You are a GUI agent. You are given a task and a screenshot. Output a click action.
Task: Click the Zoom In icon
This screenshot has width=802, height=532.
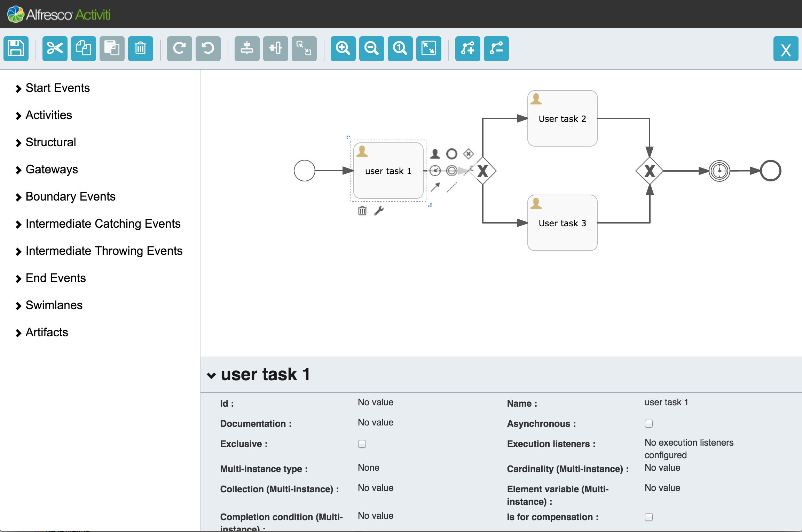click(x=343, y=49)
